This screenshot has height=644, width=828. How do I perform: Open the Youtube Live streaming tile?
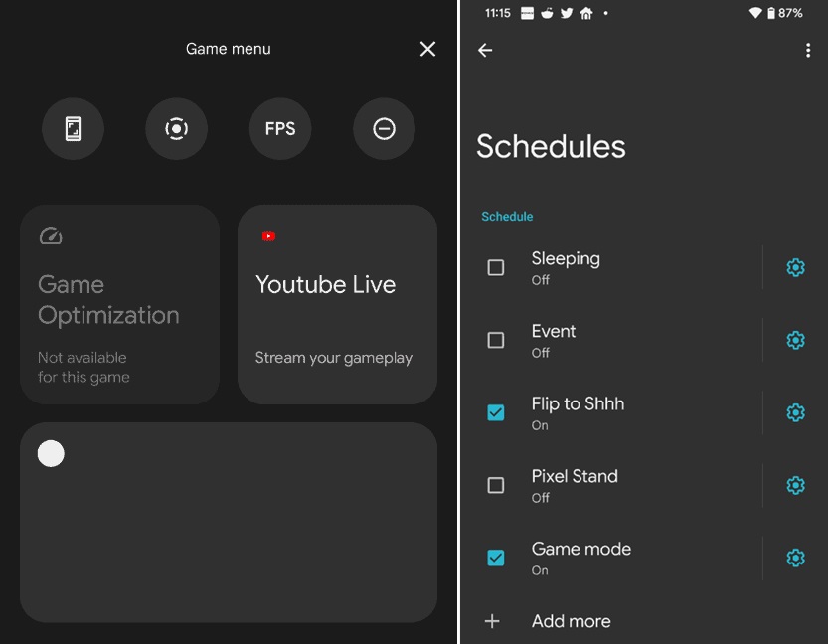point(337,304)
